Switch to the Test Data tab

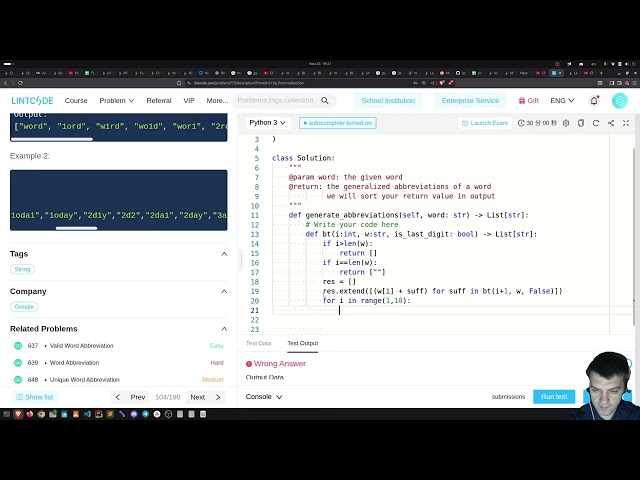[x=258, y=343]
